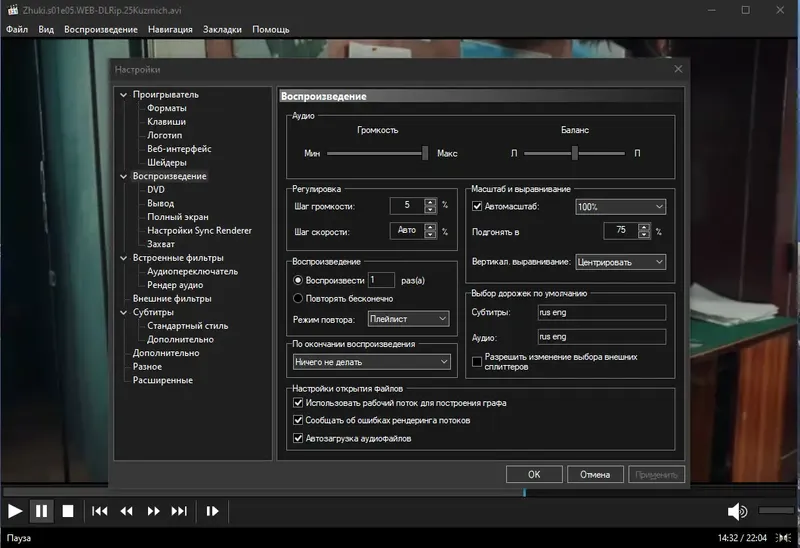This screenshot has width=800, height=548.
Task: Click the Громкость volume slider handle
Action: point(425,153)
